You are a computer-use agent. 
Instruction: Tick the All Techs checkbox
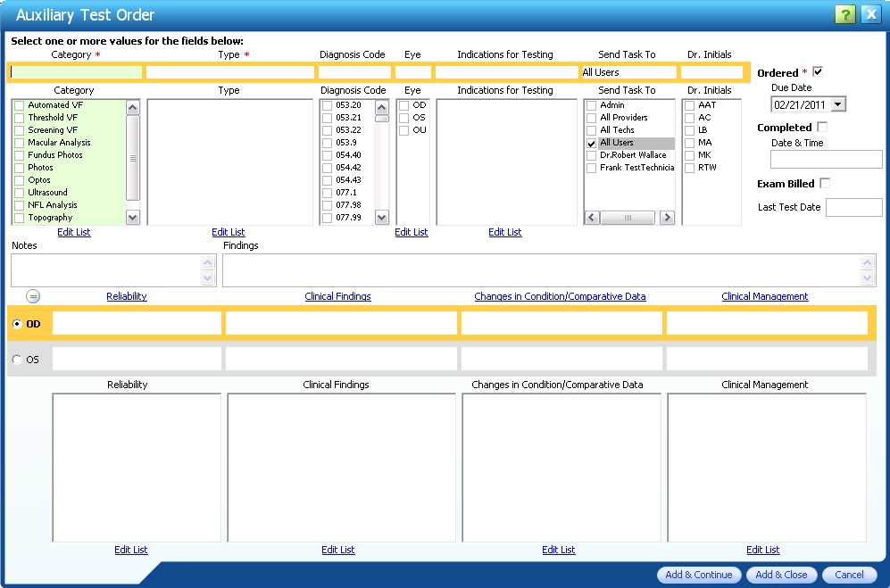click(x=592, y=130)
